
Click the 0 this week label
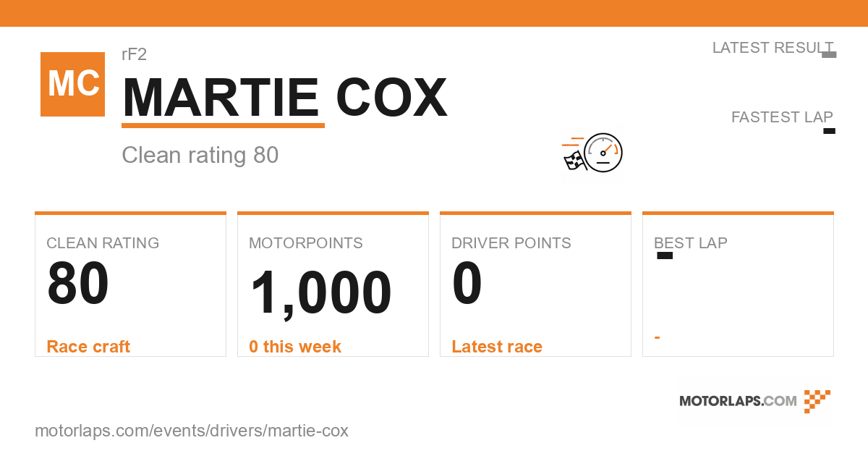tap(295, 347)
